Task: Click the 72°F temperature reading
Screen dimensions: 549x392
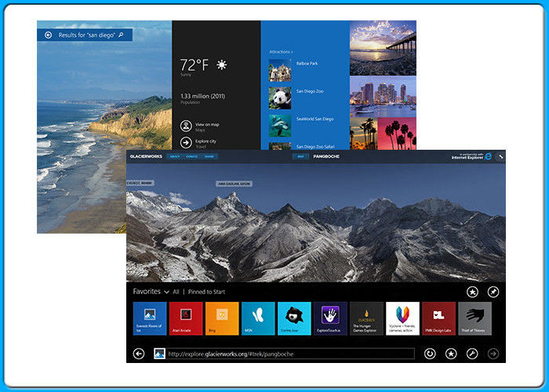Action: (194, 65)
